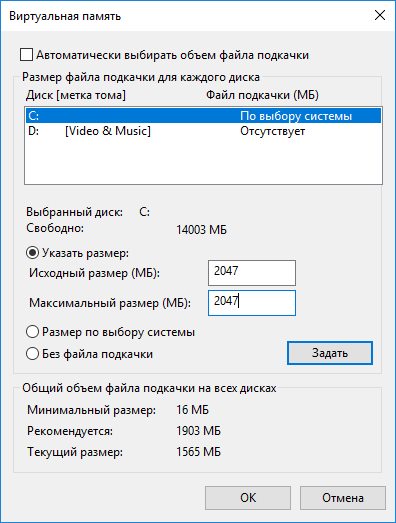Click the minimum size value 16 МБ
This screenshot has width=396, height=523.
coord(192,410)
